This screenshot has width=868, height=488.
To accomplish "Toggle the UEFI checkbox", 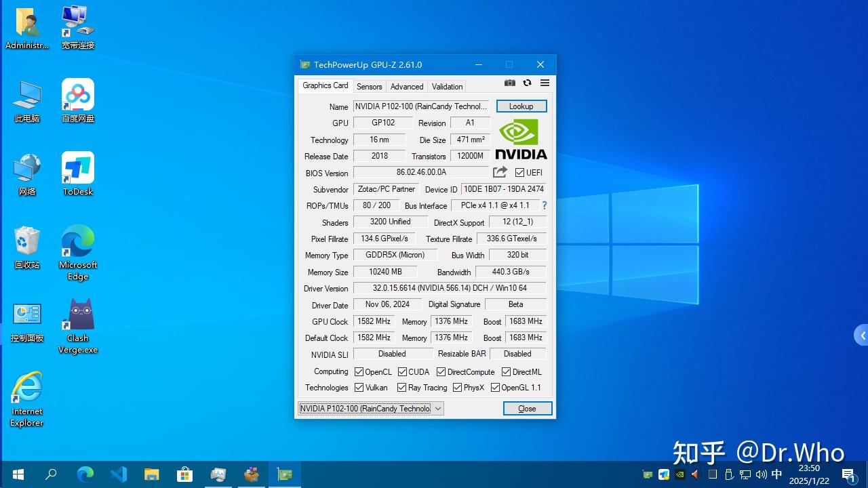I will (x=520, y=173).
